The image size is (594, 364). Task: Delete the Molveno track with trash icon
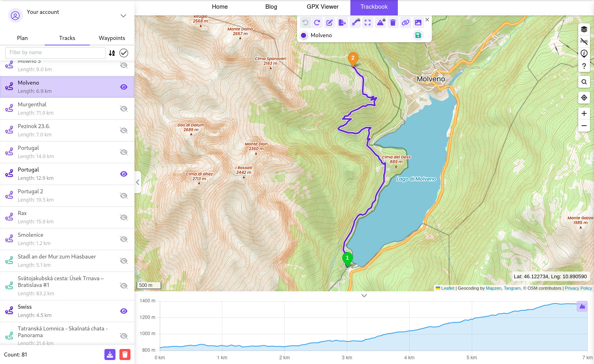393,23
